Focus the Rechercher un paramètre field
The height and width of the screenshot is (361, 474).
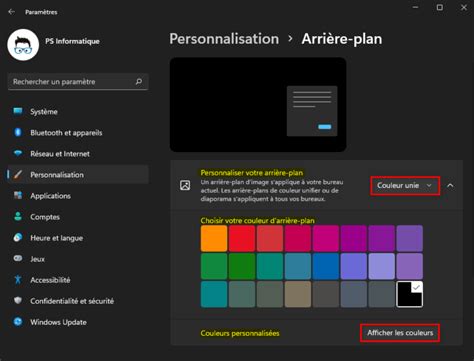pos(78,82)
